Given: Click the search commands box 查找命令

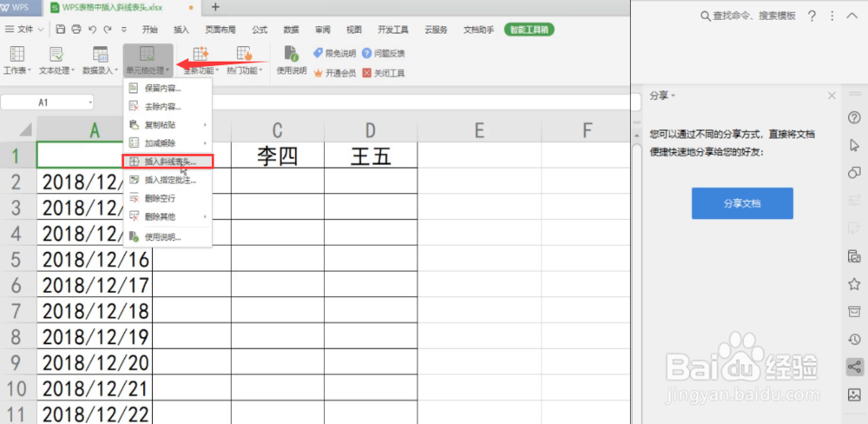Looking at the screenshot, I should [x=748, y=16].
